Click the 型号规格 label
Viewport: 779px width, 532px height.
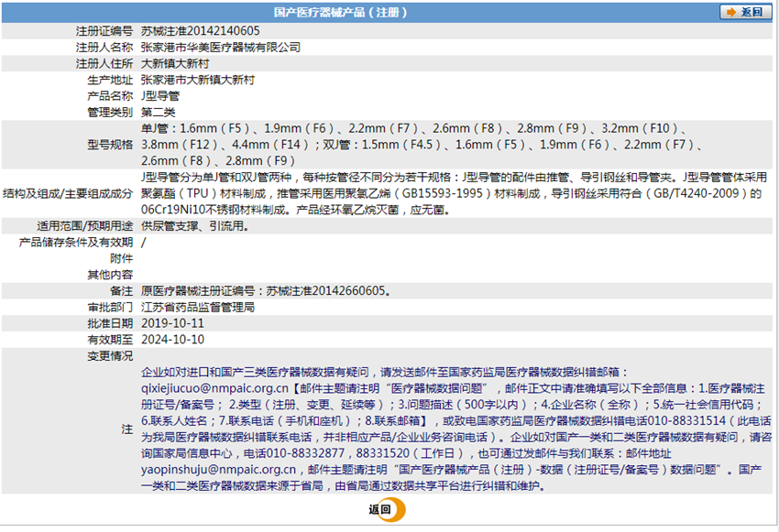click(x=110, y=145)
